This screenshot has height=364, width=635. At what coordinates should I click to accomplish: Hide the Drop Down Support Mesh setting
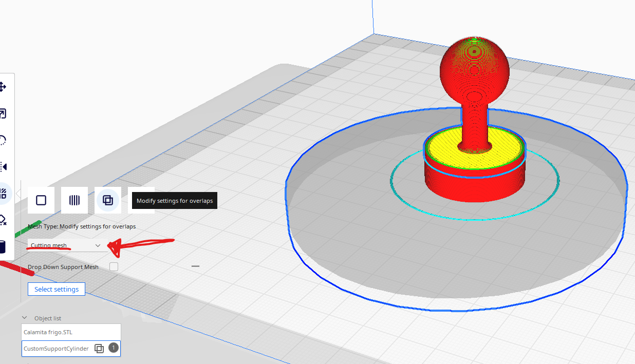[x=195, y=266]
